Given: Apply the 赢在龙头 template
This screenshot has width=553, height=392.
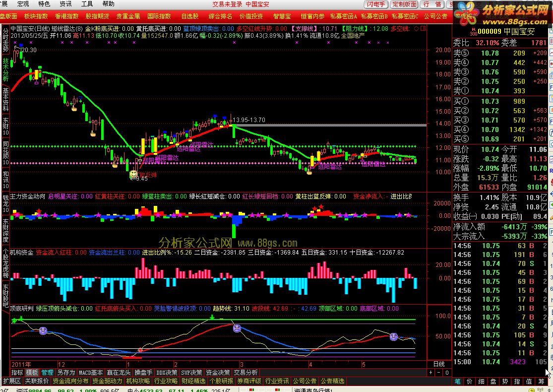Looking at the screenshot, I should click(119, 373).
